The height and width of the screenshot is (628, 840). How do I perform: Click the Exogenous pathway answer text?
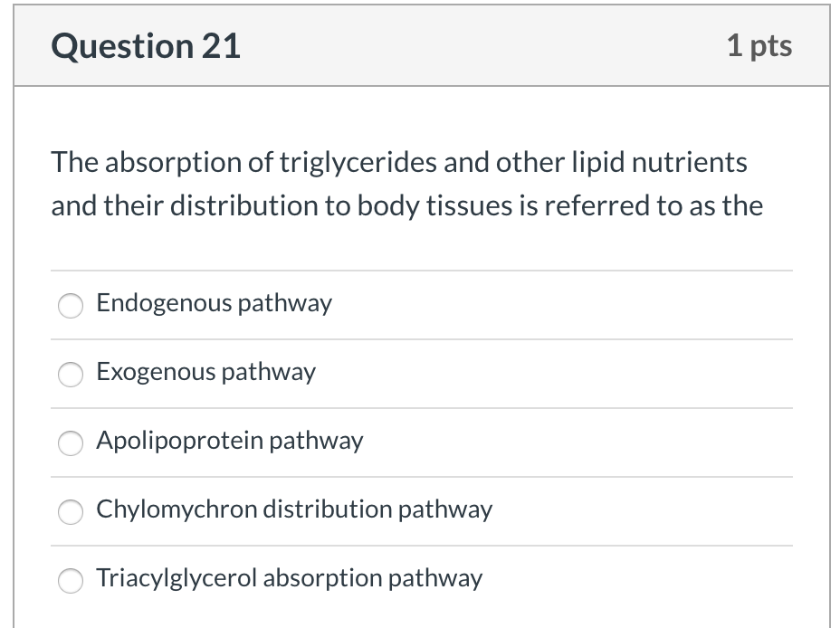(x=205, y=373)
